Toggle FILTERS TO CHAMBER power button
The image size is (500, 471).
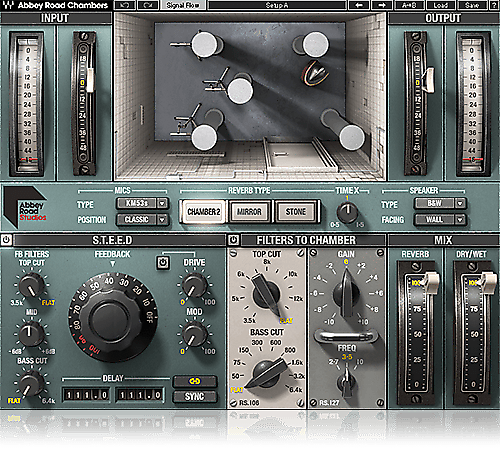pos(233,240)
